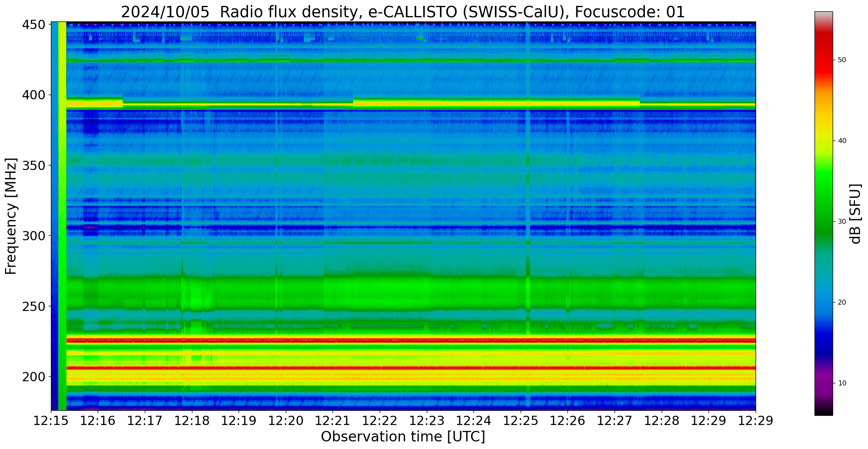This screenshot has height=449, width=868.
Task: Click the plot title text at the top
Action: click(x=403, y=12)
